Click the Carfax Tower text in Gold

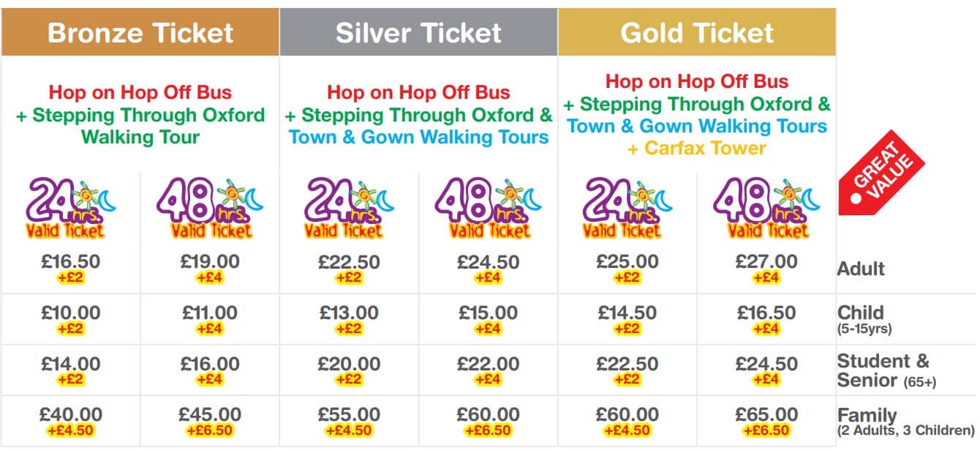tap(696, 149)
